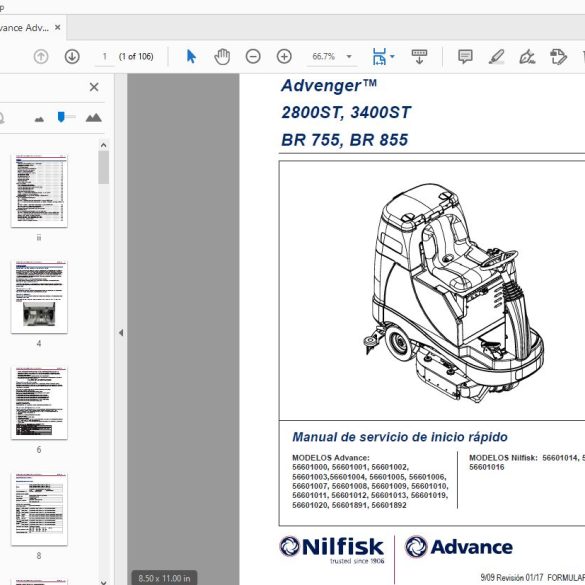Enlarge thumbnails with large mountain icon
The image size is (585, 585).
[94, 118]
